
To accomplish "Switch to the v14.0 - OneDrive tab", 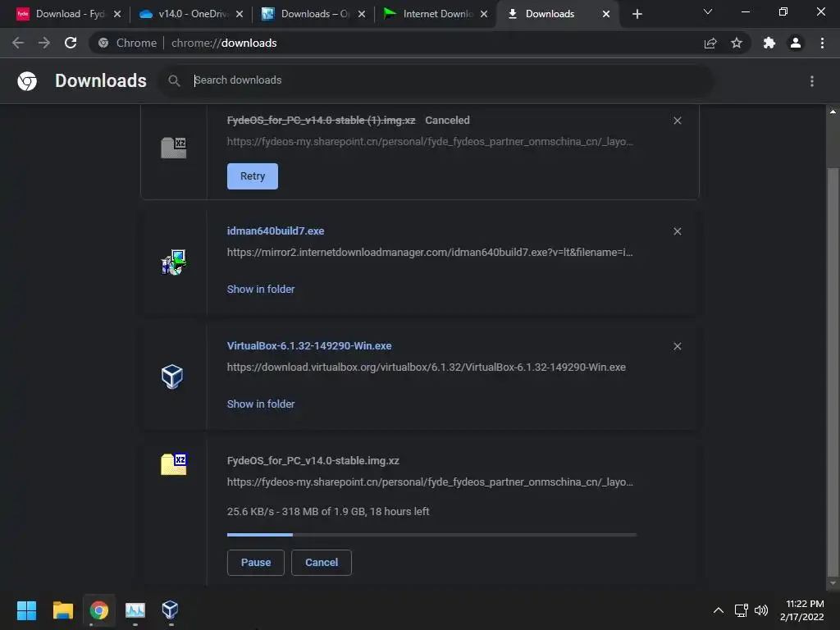I will 189,14.
